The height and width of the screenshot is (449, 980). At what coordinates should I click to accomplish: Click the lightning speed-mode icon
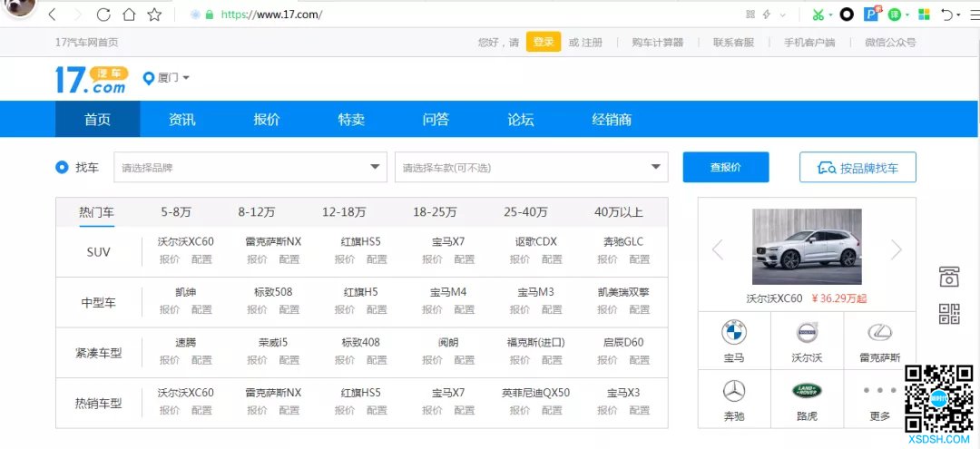point(766,15)
